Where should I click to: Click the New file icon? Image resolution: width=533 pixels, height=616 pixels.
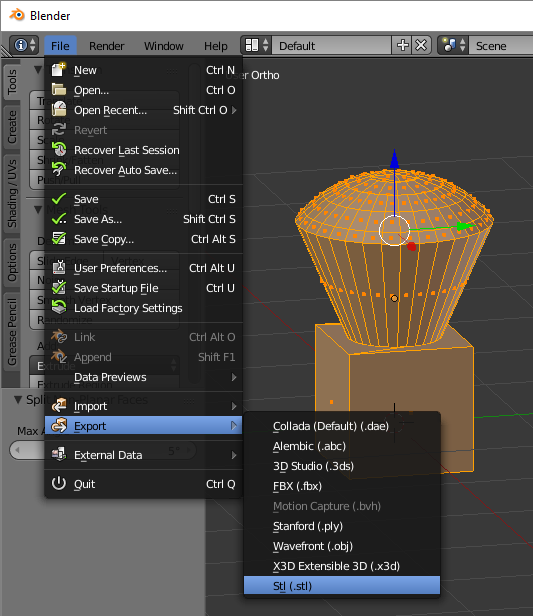59,70
